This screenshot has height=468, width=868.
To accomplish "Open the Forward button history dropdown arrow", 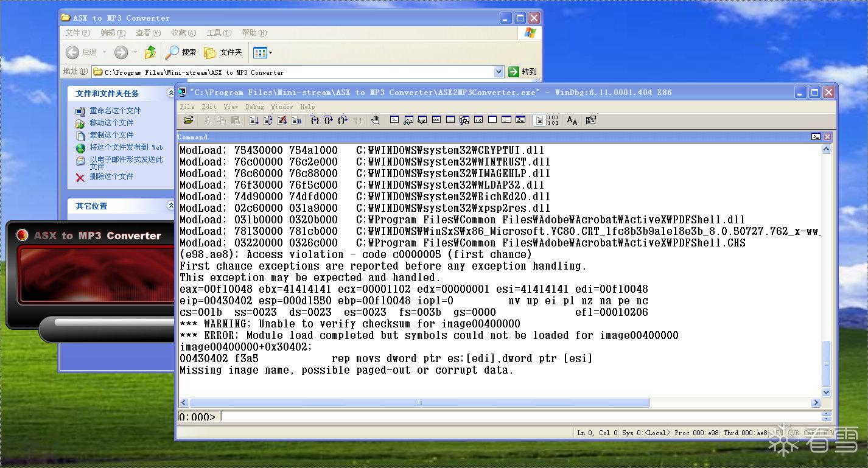I will pos(135,52).
